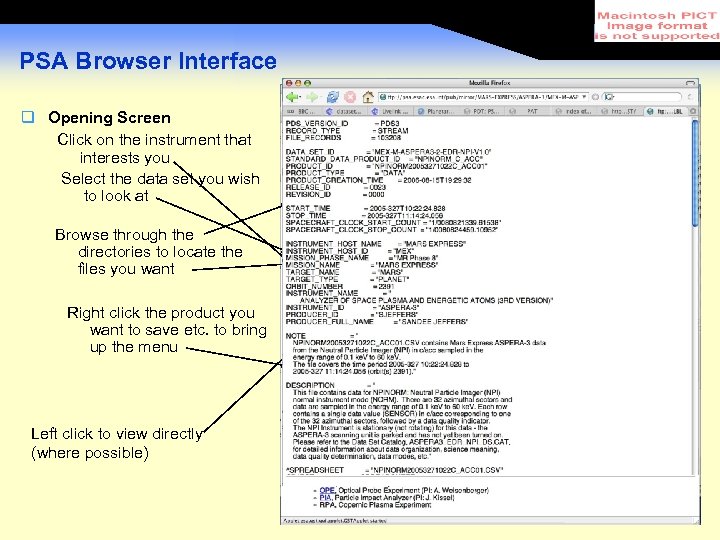Viewport: 720px width, 540px height.
Task: Open the Home page via house icon
Action: (x=368, y=97)
